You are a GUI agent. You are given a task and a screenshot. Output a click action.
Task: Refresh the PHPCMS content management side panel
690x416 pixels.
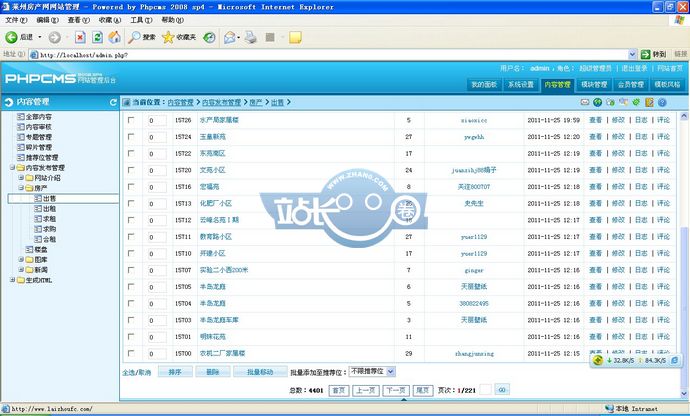tap(113, 102)
